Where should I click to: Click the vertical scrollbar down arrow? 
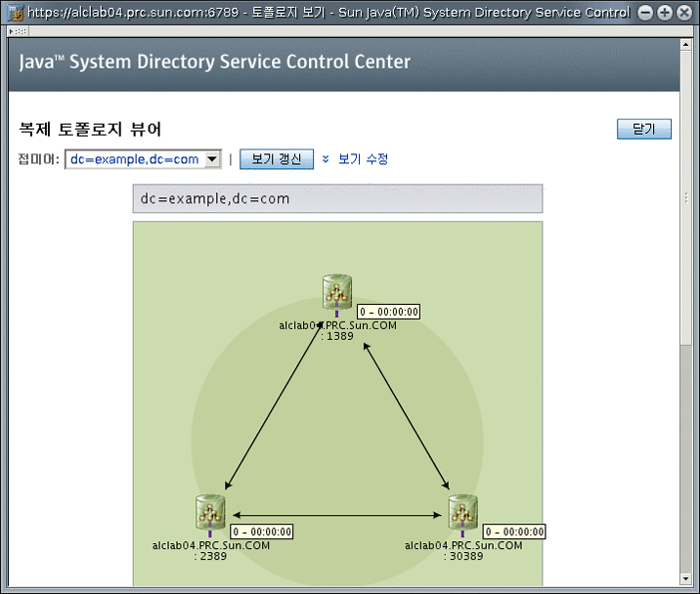tap(685, 579)
